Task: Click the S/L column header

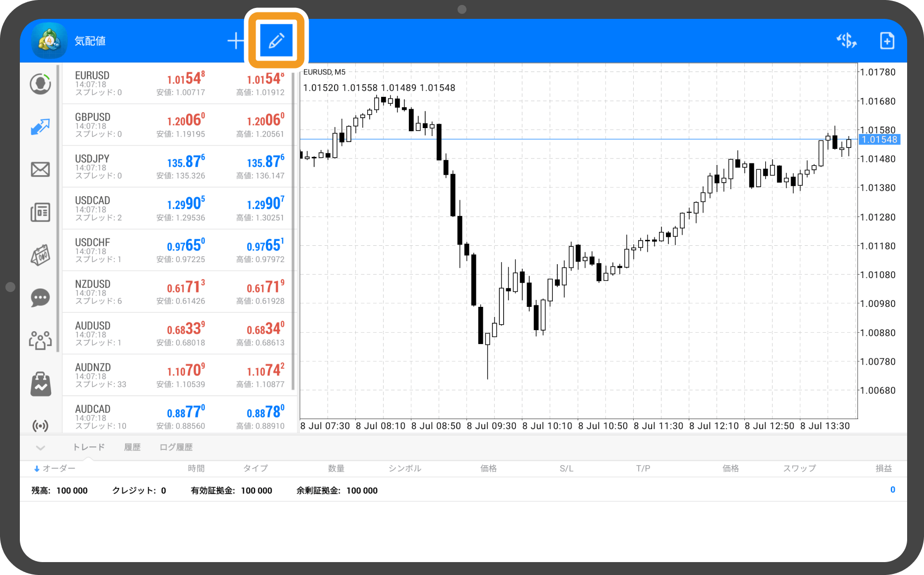Action: coord(566,468)
